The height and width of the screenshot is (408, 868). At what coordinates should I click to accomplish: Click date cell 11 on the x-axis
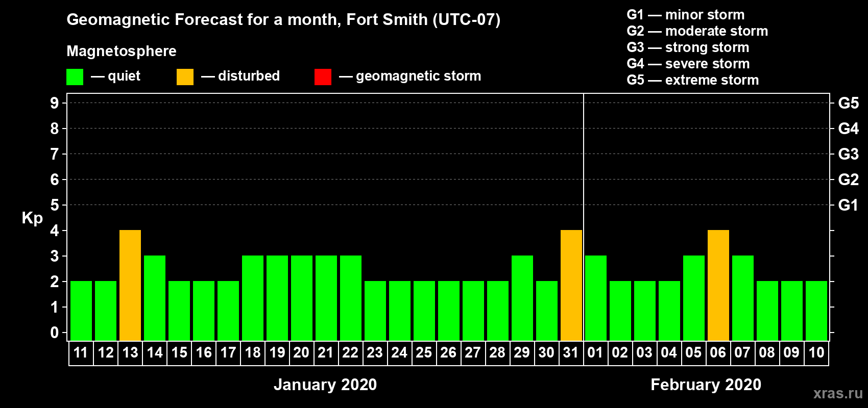(x=81, y=353)
